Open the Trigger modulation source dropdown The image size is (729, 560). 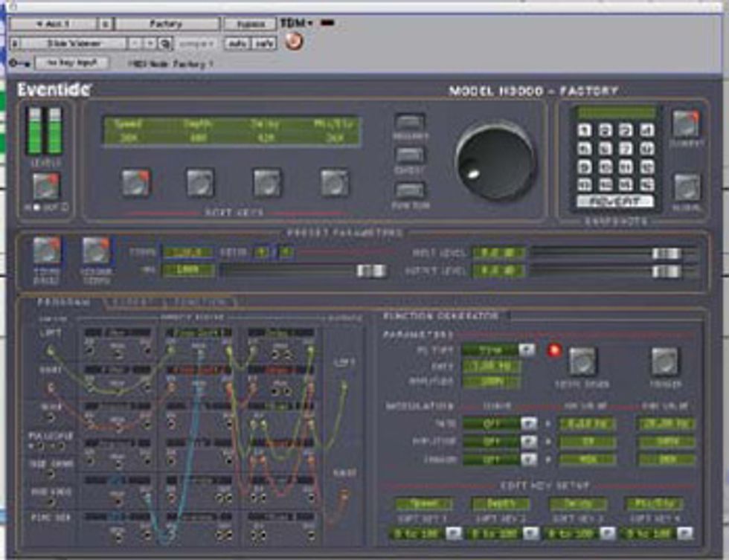pyautogui.click(x=528, y=460)
